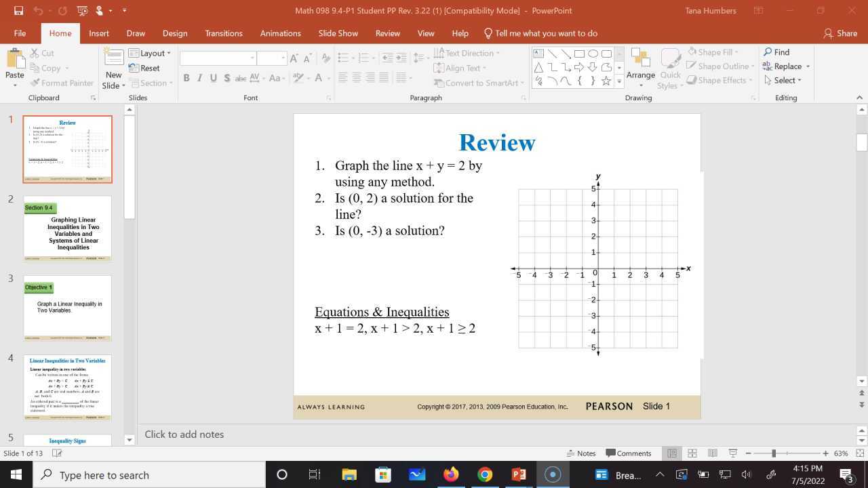Open the Slide Show menu tab
868x488 pixels.
click(x=338, y=33)
